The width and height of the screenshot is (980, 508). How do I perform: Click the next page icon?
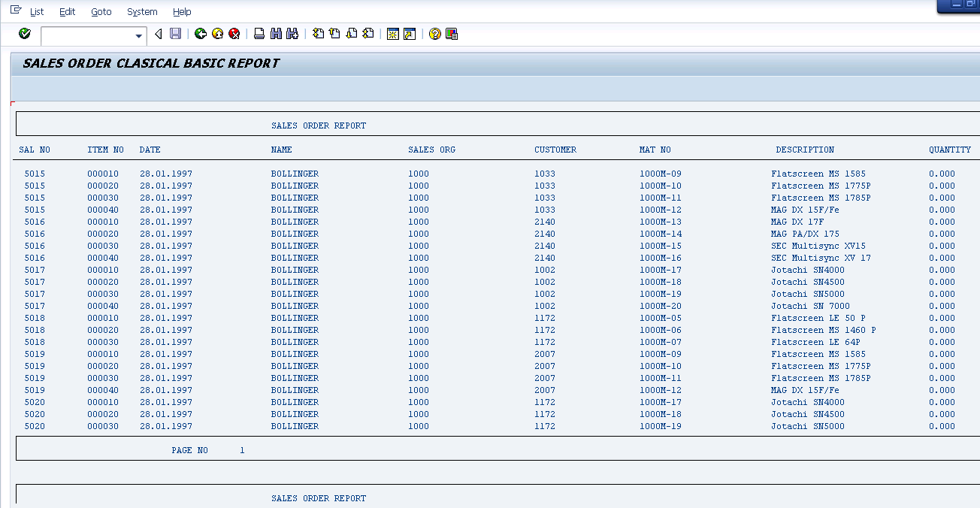pos(350,34)
